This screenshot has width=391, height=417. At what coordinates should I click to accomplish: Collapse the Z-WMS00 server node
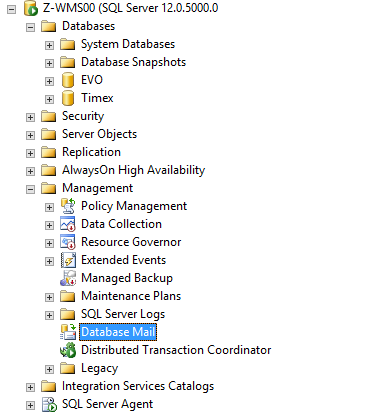pos(11,9)
